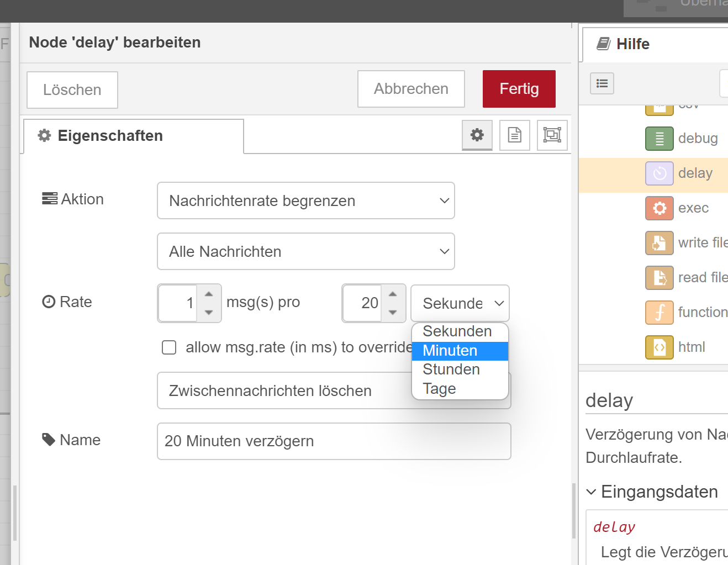Enable allow msg.rate to override checkbox
The width and height of the screenshot is (728, 565).
tap(169, 347)
